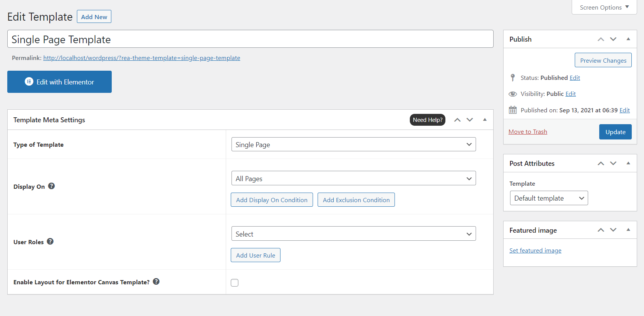Click Set featured image link
Viewport: 644px width, 316px height.
coord(535,251)
